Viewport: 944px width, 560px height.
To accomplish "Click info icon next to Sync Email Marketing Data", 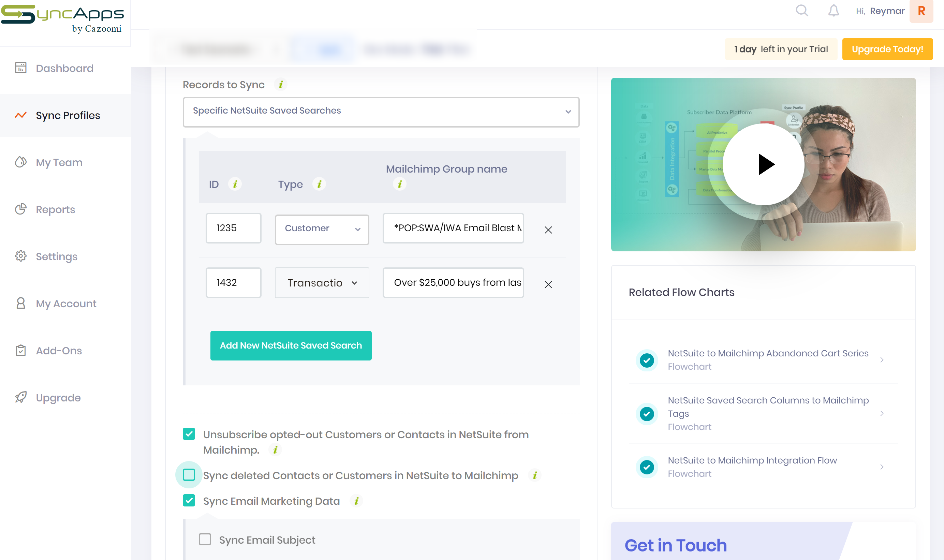I will (x=356, y=501).
